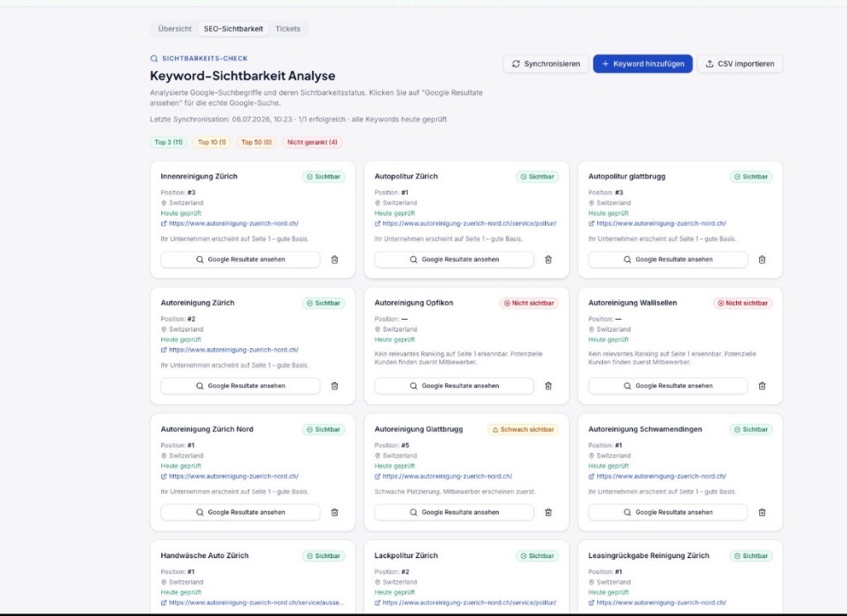Click the Schwach sichtbar badge on Autoreinigung Glattbrugg
The image size is (847, 616).
point(523,429)
